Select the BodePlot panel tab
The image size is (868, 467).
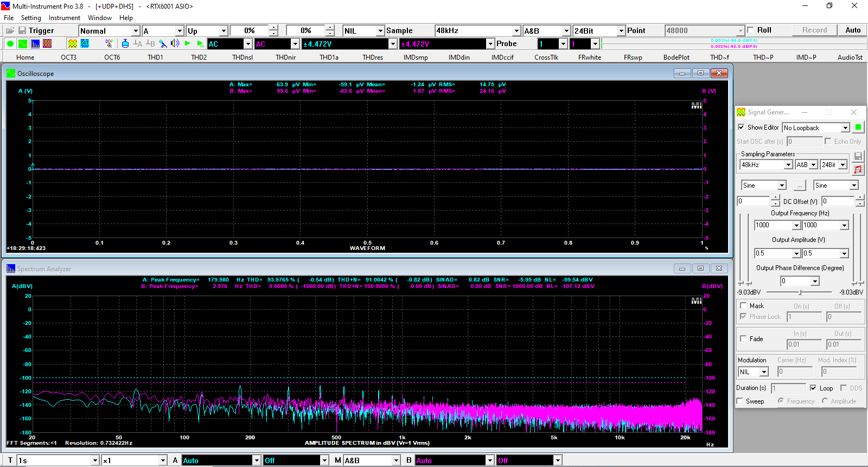[676, 57]
